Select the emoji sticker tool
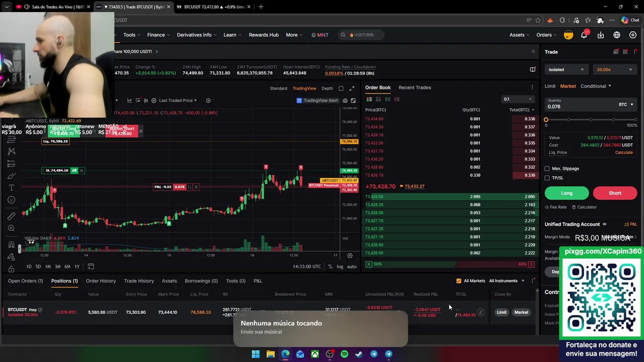 [11, 200]
